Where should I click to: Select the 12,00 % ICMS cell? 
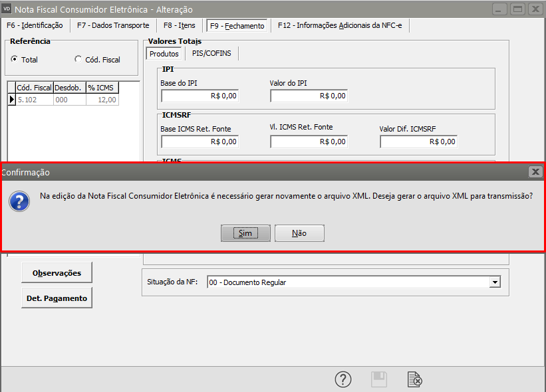[102, 100]
